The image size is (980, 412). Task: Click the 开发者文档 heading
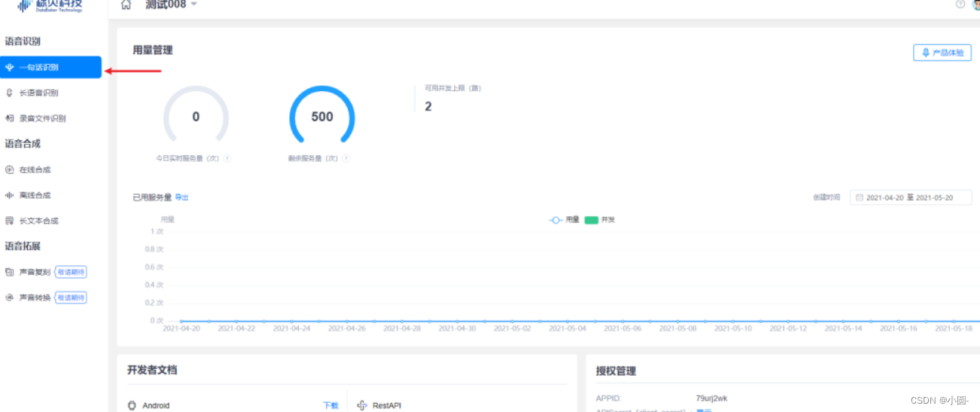click(x=152, y=370)
